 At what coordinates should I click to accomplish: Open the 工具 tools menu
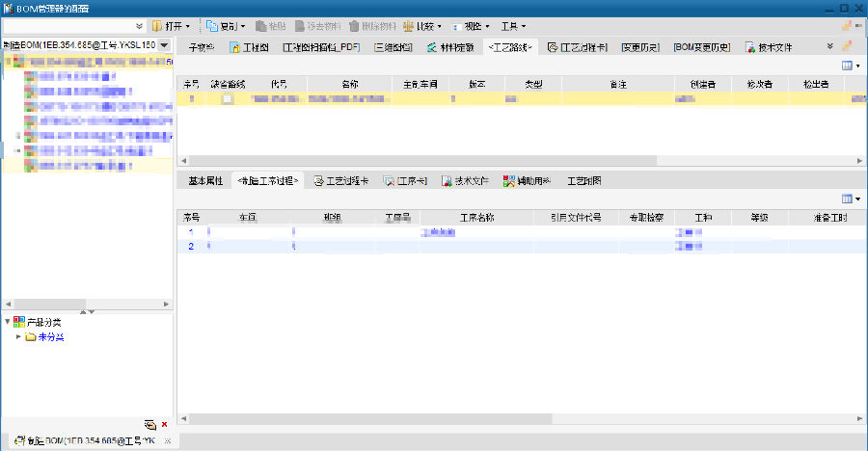(x=513, y=26)
